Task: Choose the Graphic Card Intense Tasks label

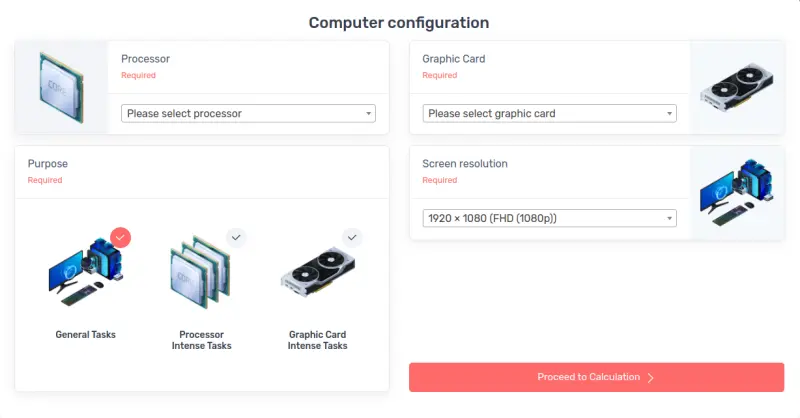Action: coord(317,340)
